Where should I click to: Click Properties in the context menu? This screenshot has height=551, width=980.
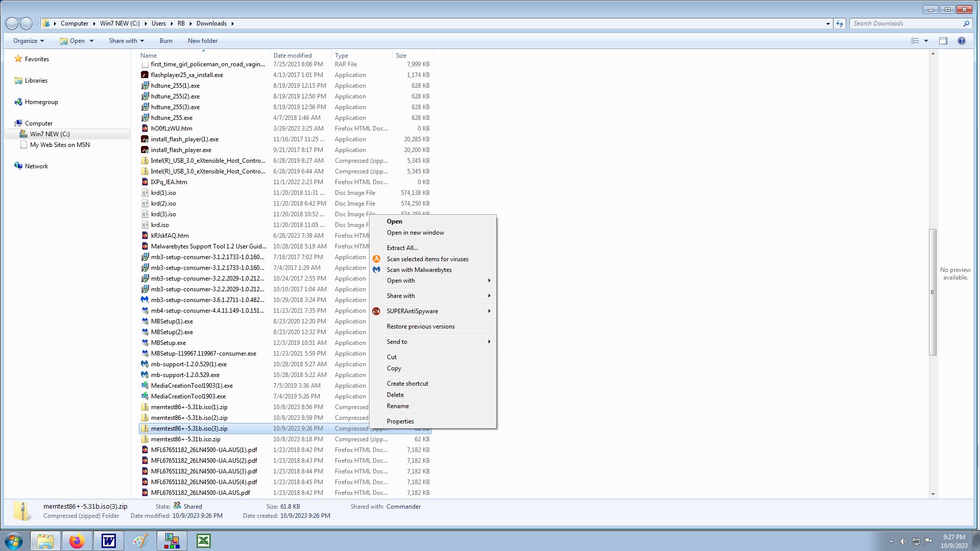400,421
